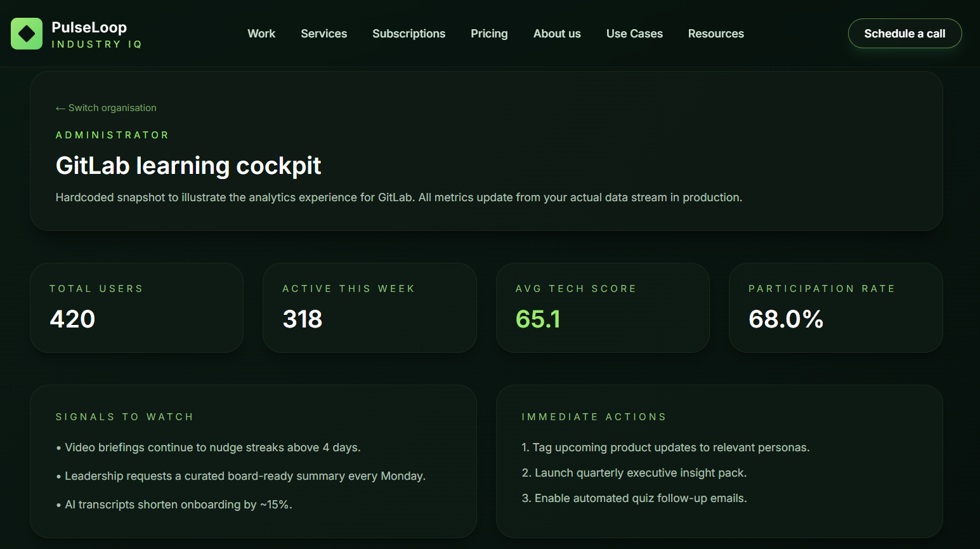Screen dimensions: 980x549
Task: Select the TOTAL USERS label
Action: tap(96, 289)
